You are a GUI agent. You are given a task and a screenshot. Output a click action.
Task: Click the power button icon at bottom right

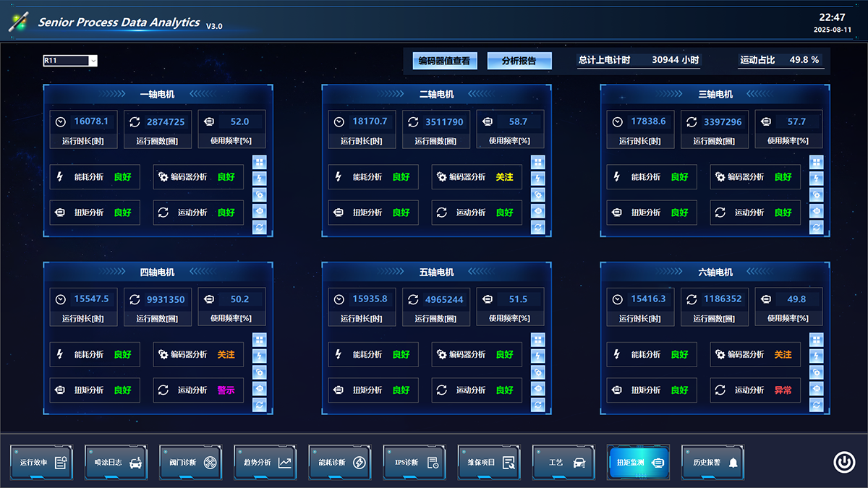844,462
